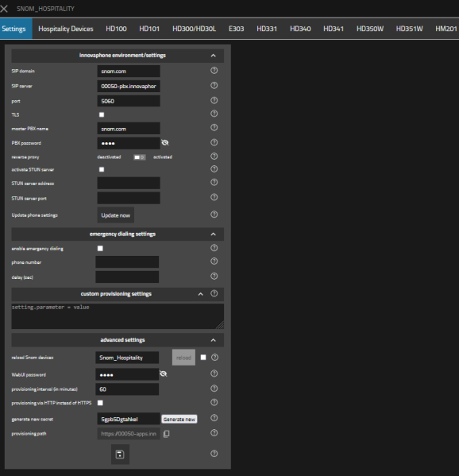
Task: Open help for custom provisioning settings
Action: point(214,293)
